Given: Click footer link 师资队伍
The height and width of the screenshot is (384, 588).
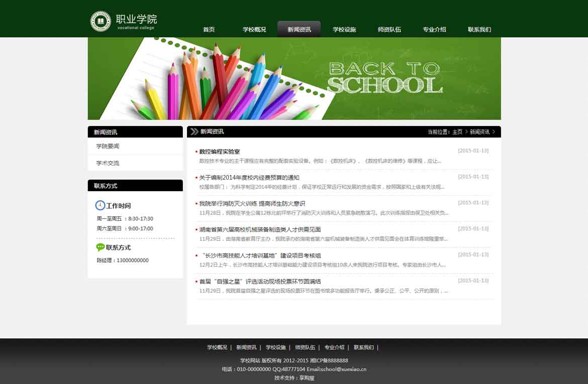Looking at the screenshot, I should click(x=305, y=347).
